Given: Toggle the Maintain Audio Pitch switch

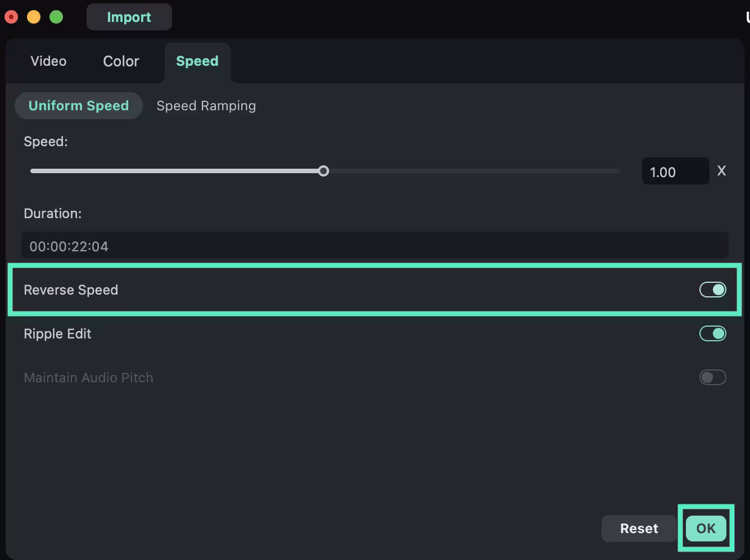Looking at the screenshot, I should [x=712, y=377].
